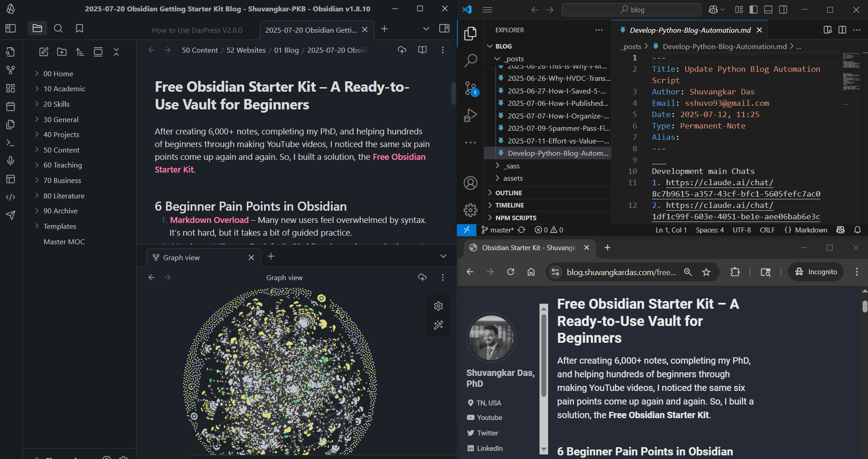Open Run and Debug in VS Code
The width and height of the screenshot is (868, 459).
[x=471, y=115]
